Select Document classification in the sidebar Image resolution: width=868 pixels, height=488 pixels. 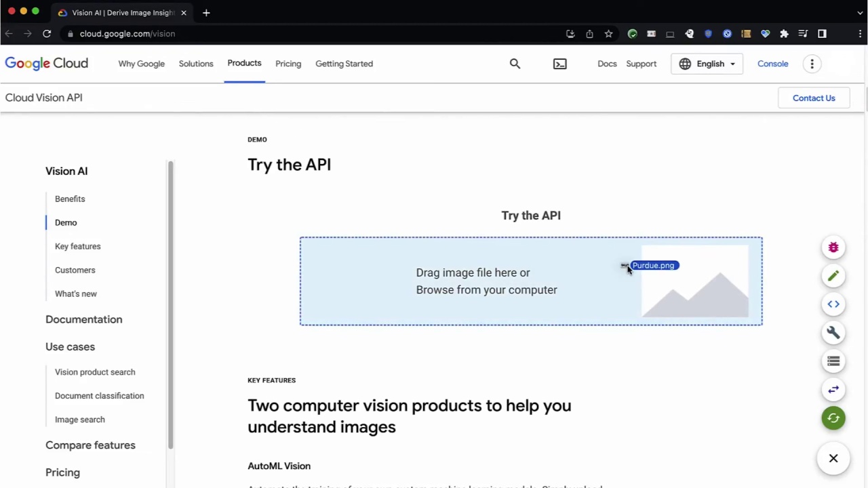pyautogui.click(x=99, y=395)
